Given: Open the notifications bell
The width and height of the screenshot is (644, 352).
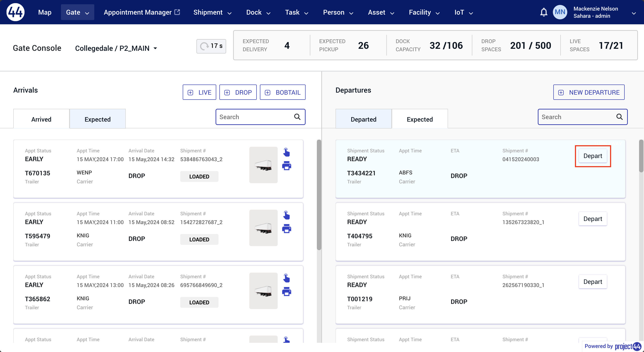Looking at the screenshot, I should 544,12.
